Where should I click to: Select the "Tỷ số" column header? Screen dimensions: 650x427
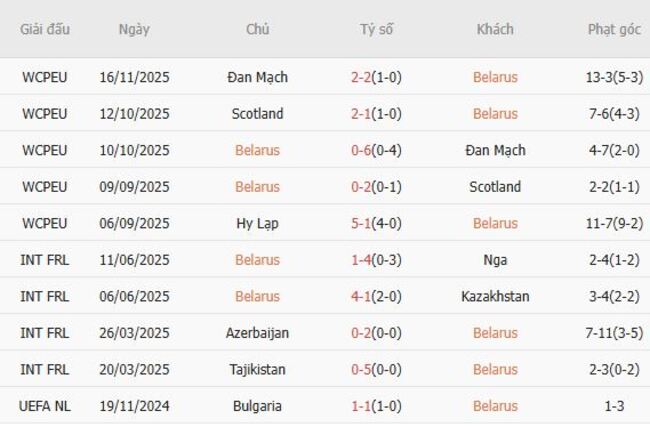tap(377, 29)
